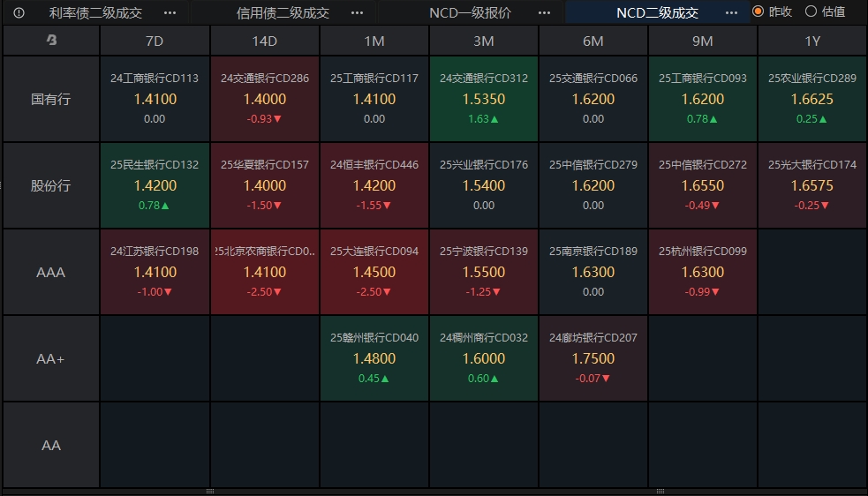Open 24恒丰银行CD446 cell
Image resolution: width=868 pixels, height=496 pixels.
click(x=374, y=185)
